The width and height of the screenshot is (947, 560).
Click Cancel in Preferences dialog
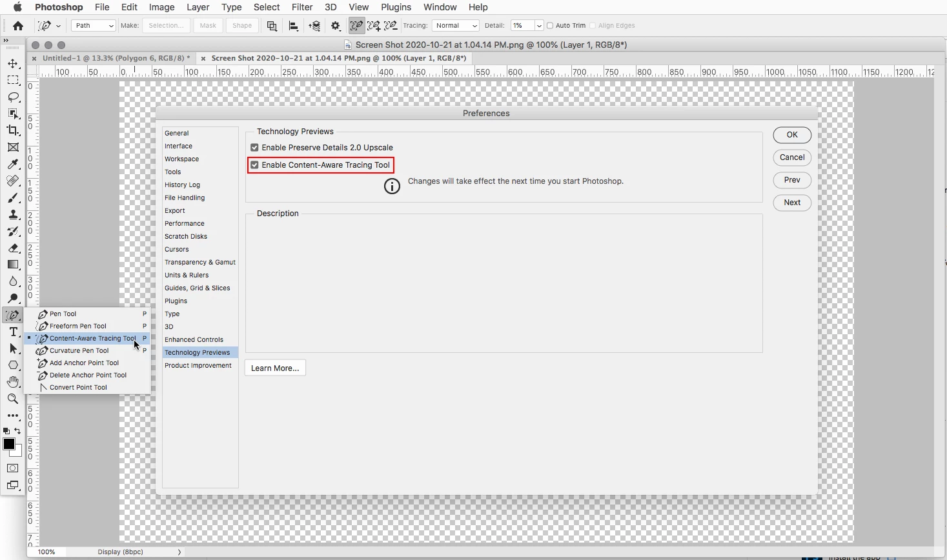(792, 157)
